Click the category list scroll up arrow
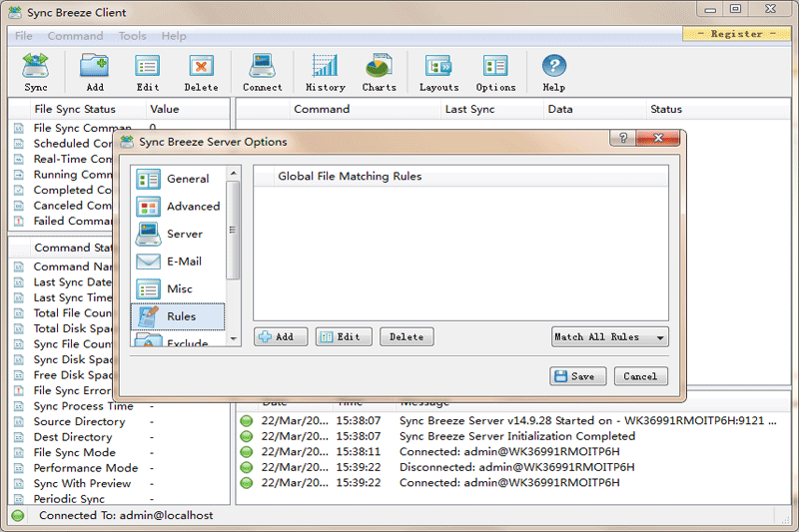The image size is (799, 532). pos(234,173)
